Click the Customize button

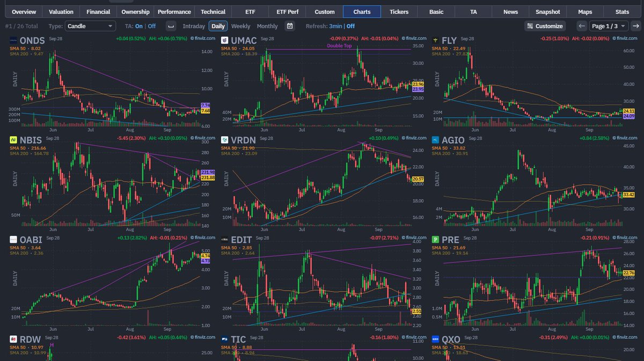[x=545, y=26]
